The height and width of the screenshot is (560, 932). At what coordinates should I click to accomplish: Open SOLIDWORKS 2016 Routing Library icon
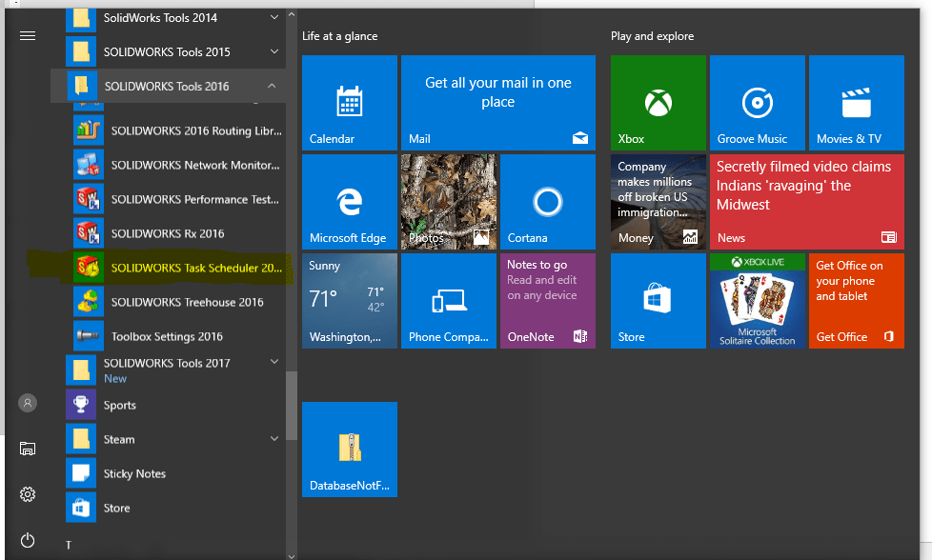89,130
